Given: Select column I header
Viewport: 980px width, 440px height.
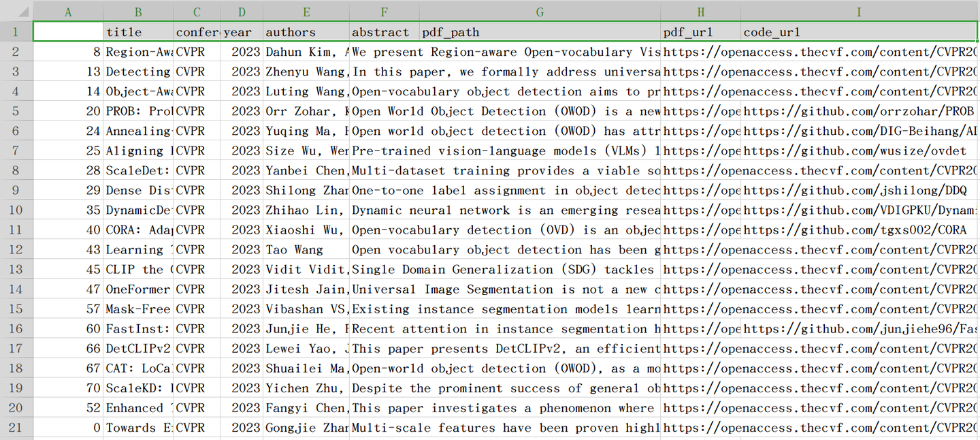Looking at the screenshot, I should pyautogui.click(x=860, y=12).
